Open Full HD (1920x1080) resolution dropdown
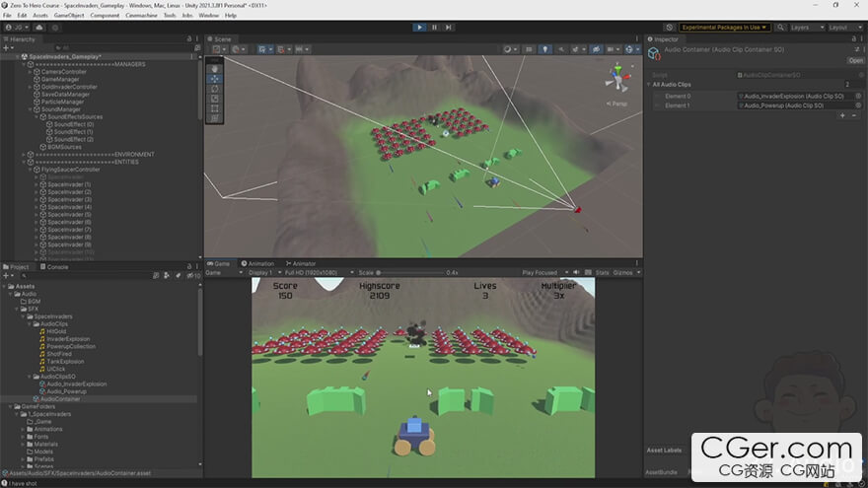The height and width of the screenshot is (488, 868). coord(319,273)
